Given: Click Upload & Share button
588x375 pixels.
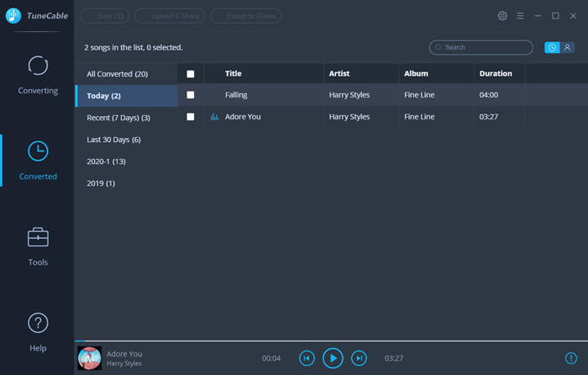Looking at the screenshot, I should click(170, 16).
